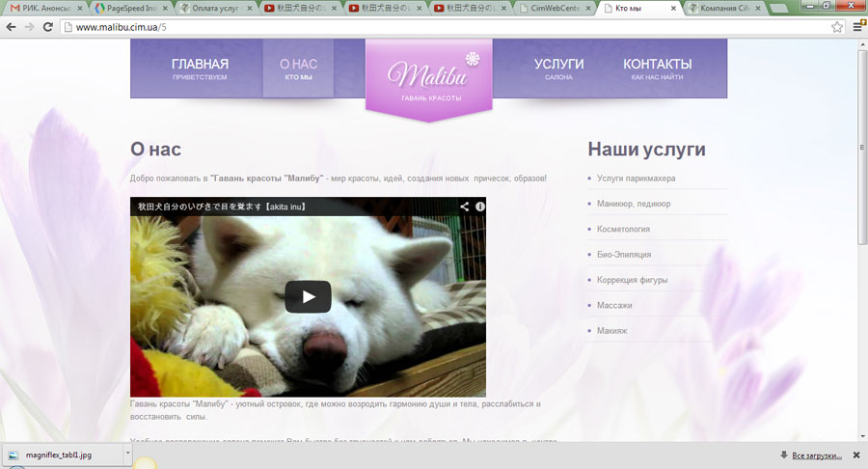This screenshot has height=469, width=868.
Task: Click the browser Forward arrow
Action: click(29, 27)
